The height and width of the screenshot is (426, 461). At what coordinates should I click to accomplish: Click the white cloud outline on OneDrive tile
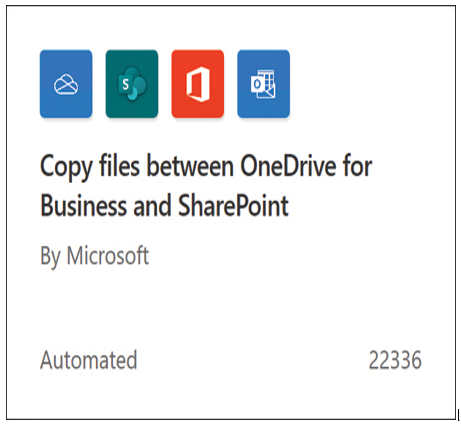66,84
